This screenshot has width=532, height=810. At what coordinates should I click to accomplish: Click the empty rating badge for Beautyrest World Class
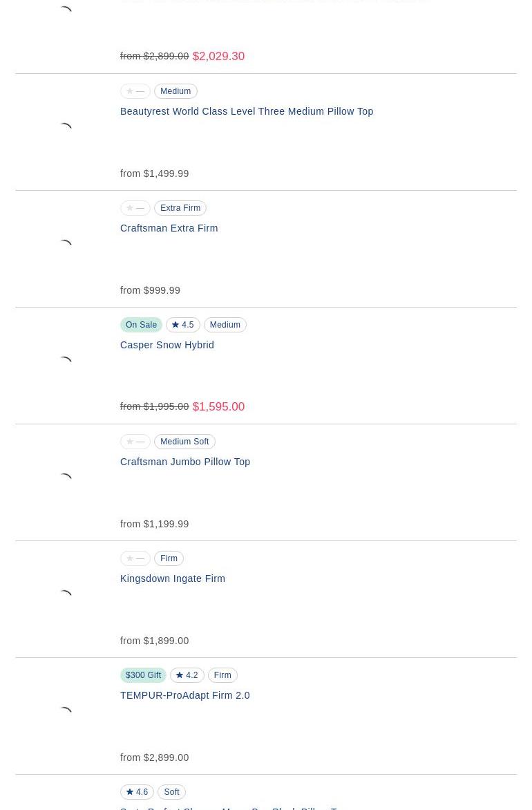[135, 91]
